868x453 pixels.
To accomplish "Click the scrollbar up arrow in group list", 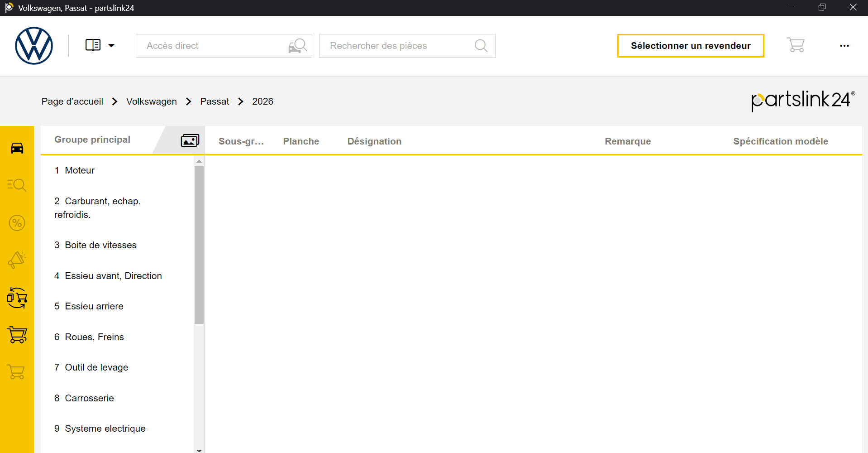I will (199, 161).
